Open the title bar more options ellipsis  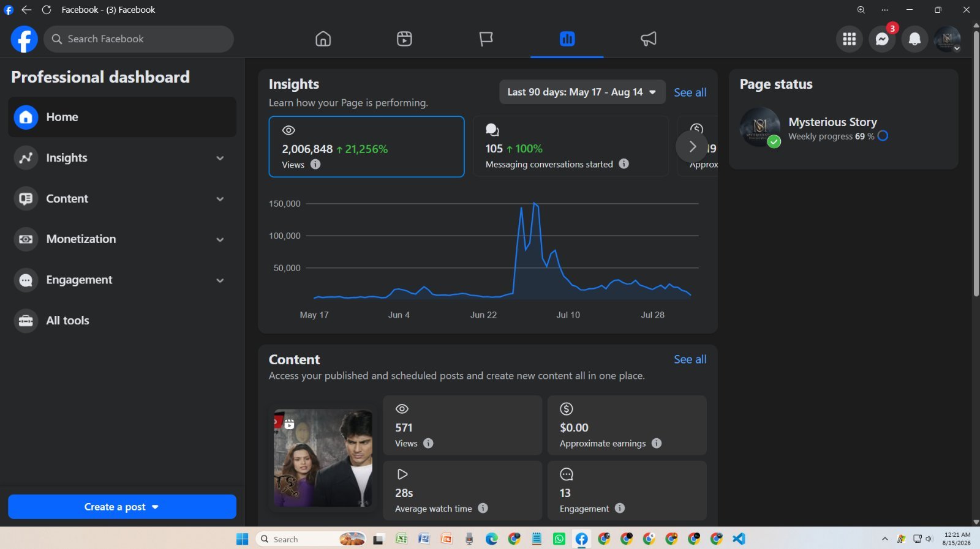pos(884,10)
